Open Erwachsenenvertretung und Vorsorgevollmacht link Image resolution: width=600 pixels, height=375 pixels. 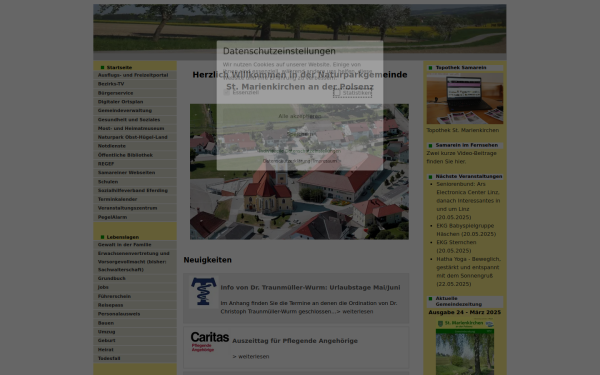[x=135, y=261]
